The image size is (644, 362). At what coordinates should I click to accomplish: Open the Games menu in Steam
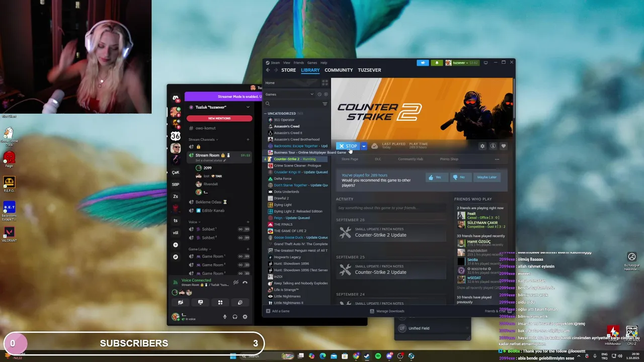312,63
